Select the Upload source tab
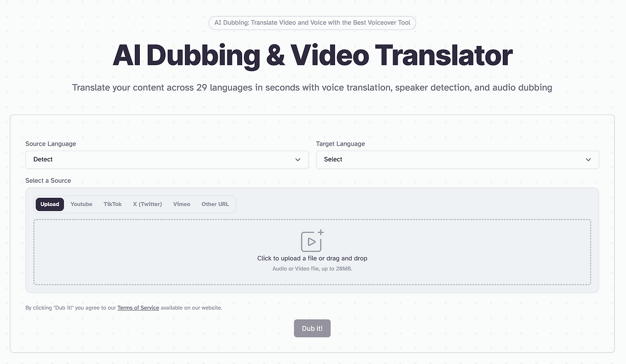Viewport: 626px width, 364px height. 50,204
